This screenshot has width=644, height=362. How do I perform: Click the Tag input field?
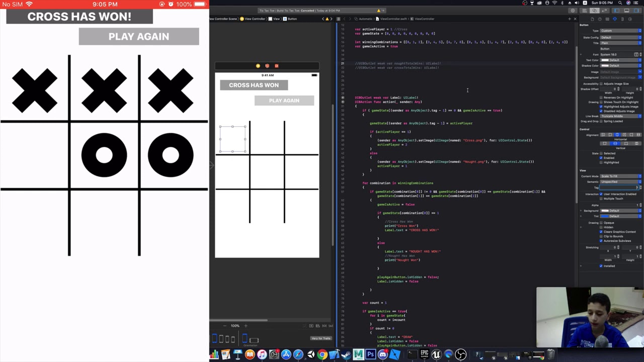pyautogui.click(x=619, y=188)
